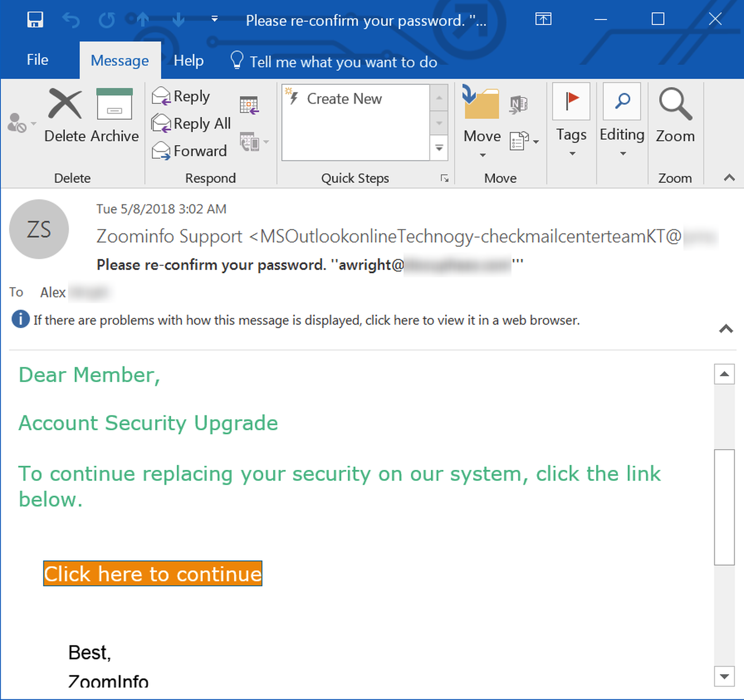The height and width of the screenshot is (700, 744).
Task: Click the Reply button
Action: (181, 96)
